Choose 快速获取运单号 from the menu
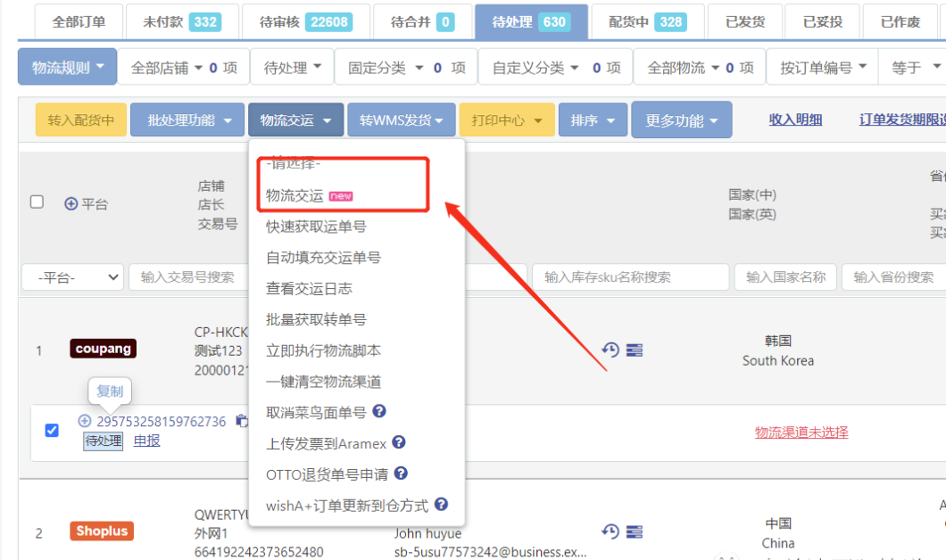 316,226
